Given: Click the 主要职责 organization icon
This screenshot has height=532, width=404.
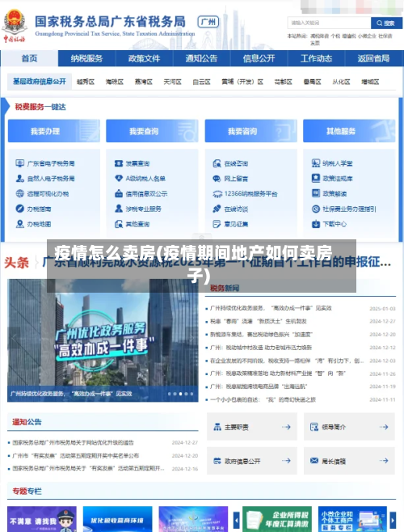Looking at the screenshot, I should (217, 427).
